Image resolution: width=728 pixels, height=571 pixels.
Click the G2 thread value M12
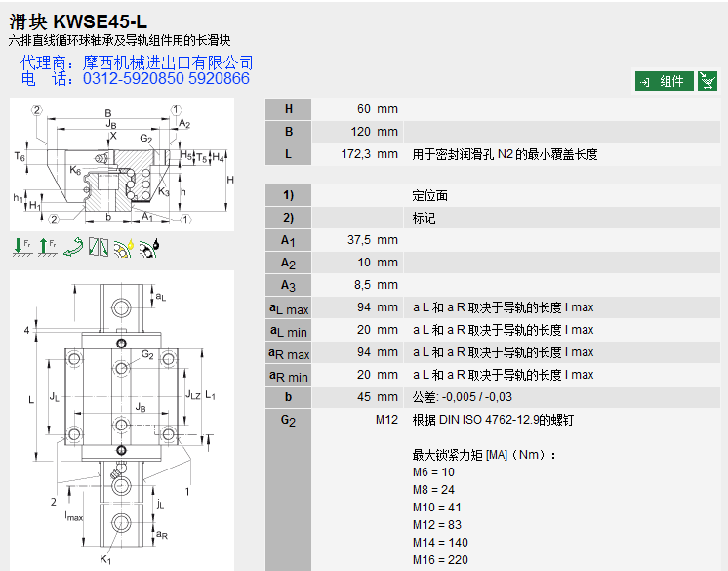[x=386, y=420]
